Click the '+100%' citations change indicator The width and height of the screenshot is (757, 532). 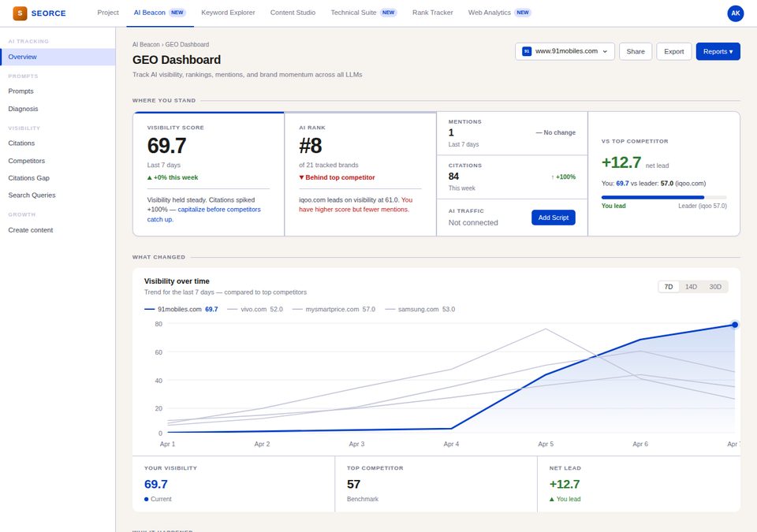563,177
